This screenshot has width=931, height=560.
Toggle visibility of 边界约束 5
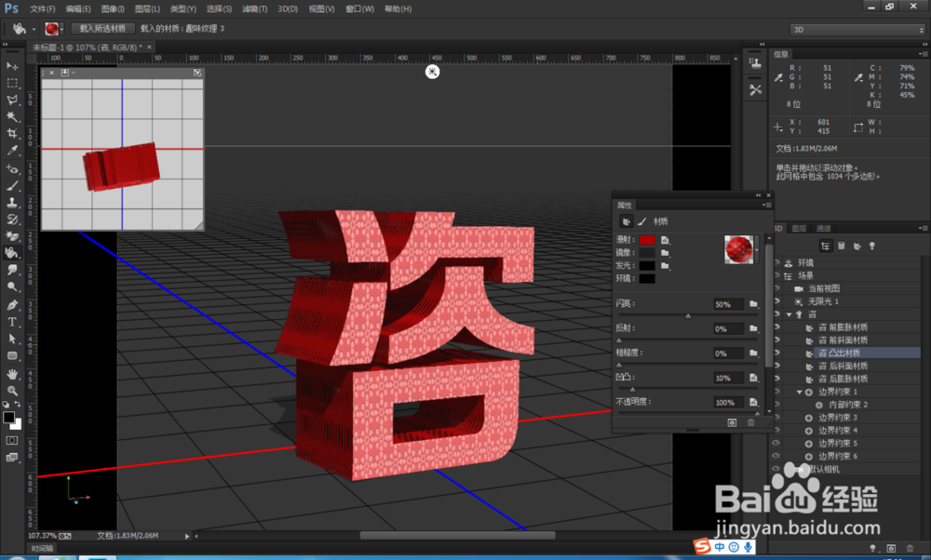point(776,443)
